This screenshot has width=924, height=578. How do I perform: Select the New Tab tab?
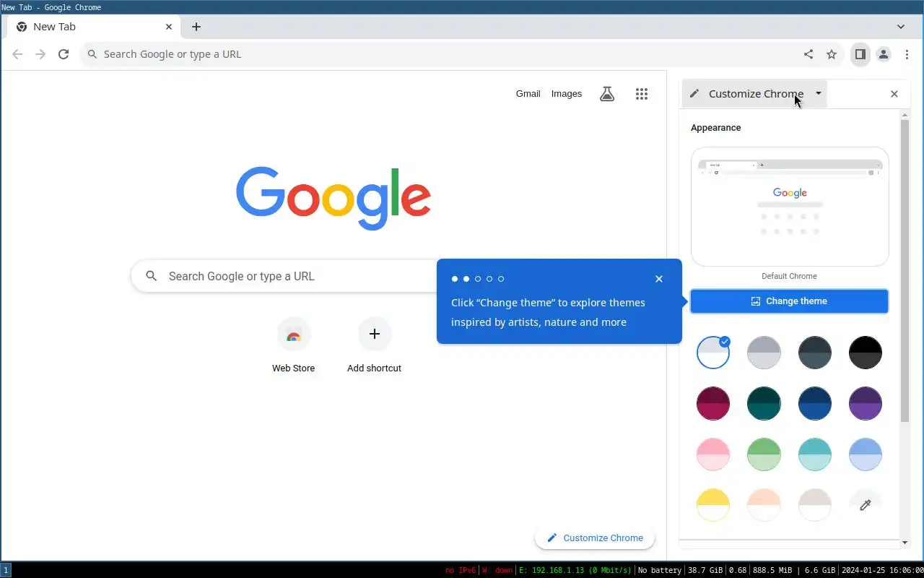click(x=94, y=27)
